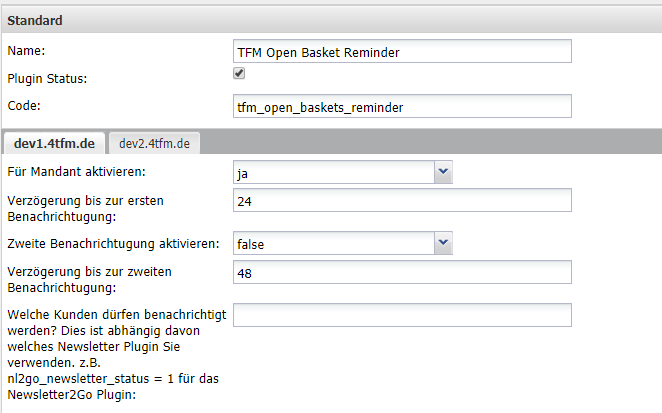Screen dimensions: 662x413
Task: Toggle the Plugin Status checkbox
Action: tap(239, 74)
